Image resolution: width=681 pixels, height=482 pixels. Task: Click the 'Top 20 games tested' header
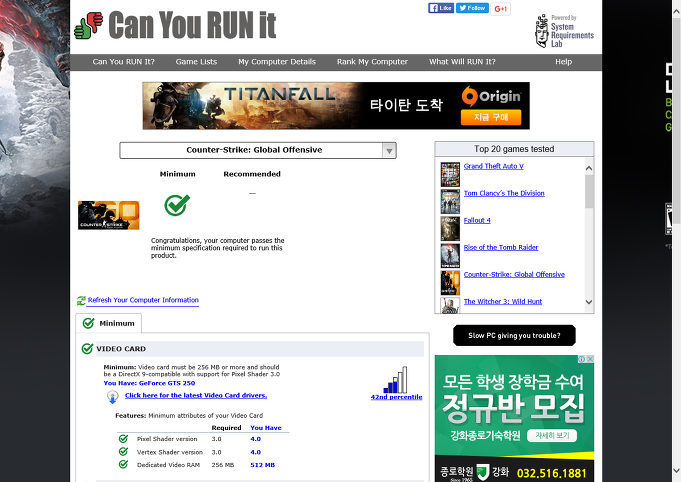(x=514, y=149)
